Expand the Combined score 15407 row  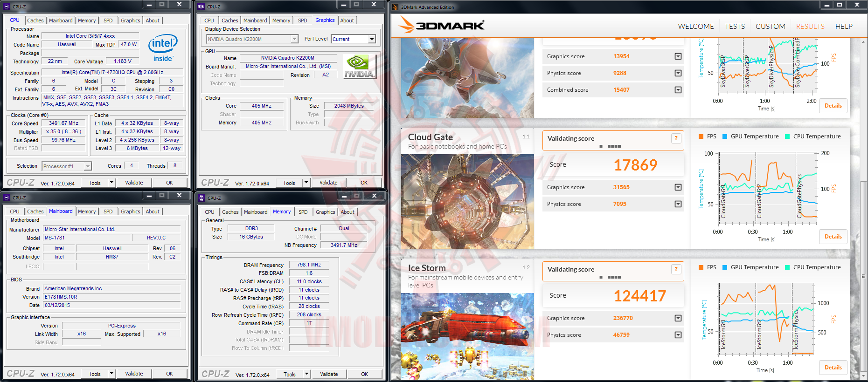(678, 90)
